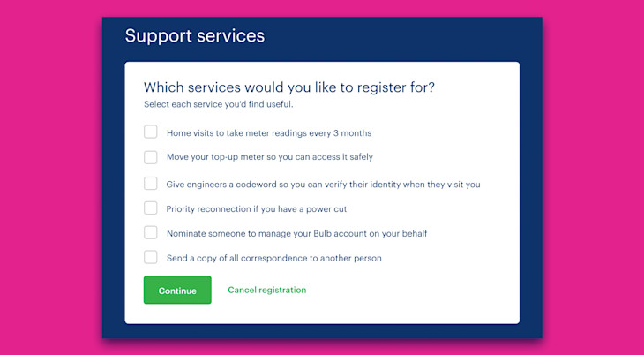644x355 pixels.
Task: Check the box for moving top-up meter
Action: click(150, 157)
